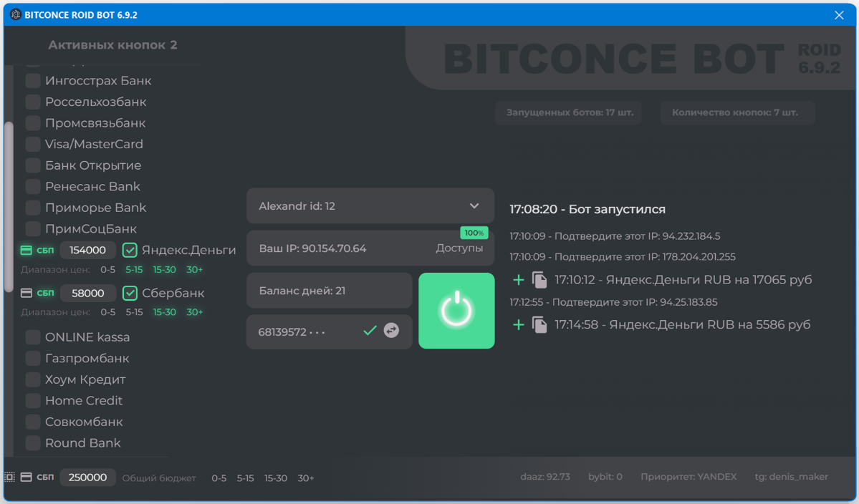The height and width of the screenshot is (504, 859).
Task: Click the daaz: 92.73 status entry
Action: [545, 477]
